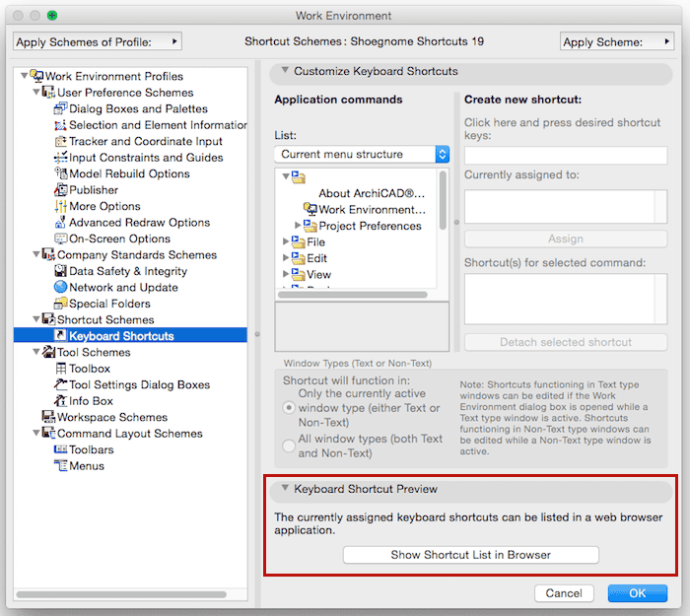Click the Data Safety & Integrity icon
Viewport: 690px width, 616px height.
coord(60,271)
